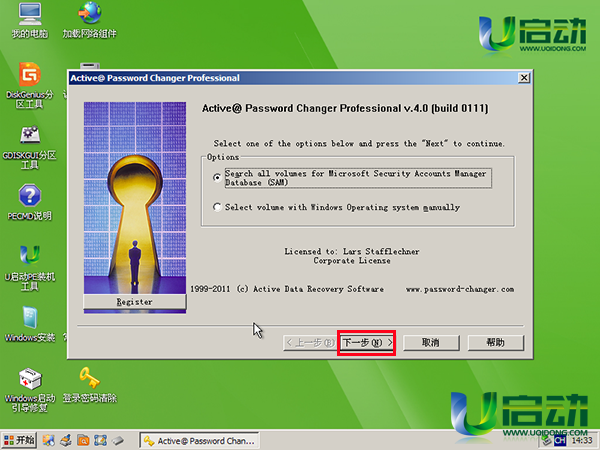This screenshot has height=450, width=600.
Task: Click the printer-like quick launch icon
Action: pos(66,440)
